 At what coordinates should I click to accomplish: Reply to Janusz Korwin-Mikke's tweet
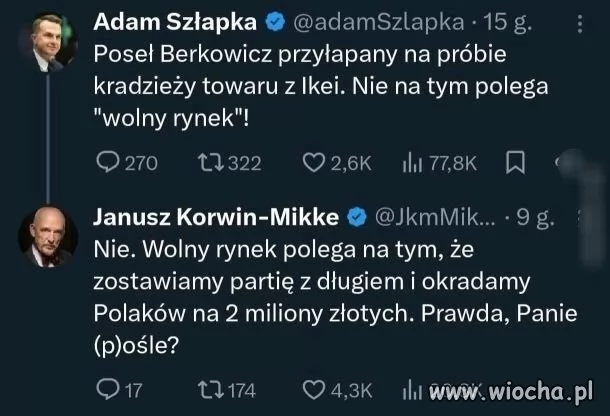pyautogui.click(x=106, y=389)
